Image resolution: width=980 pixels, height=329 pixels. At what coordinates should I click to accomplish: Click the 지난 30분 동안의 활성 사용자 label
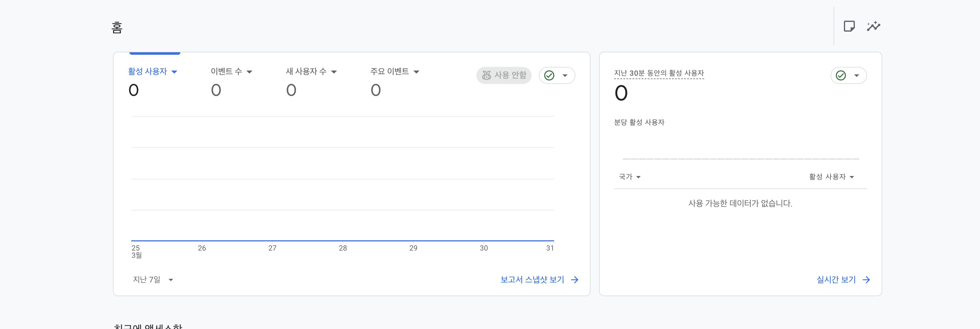pyautogui.click(x=659, y=73)
